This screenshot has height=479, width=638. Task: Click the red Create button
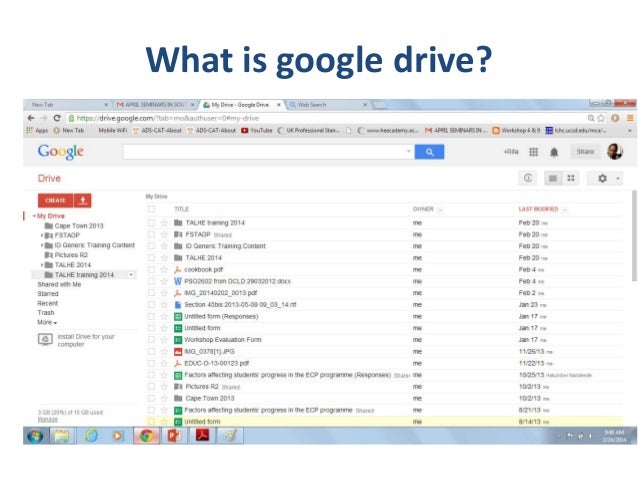(x=55, y=200)
